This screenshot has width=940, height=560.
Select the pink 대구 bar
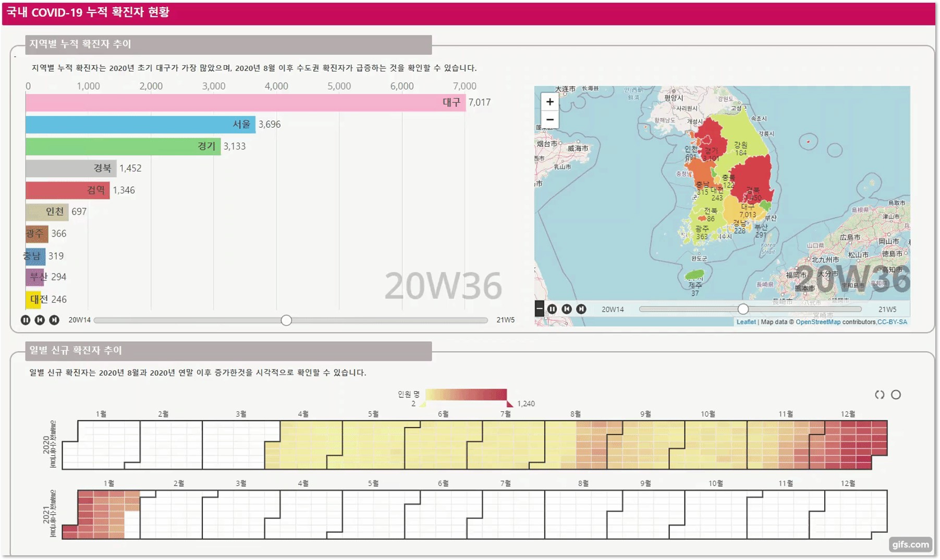pos(235,103)
